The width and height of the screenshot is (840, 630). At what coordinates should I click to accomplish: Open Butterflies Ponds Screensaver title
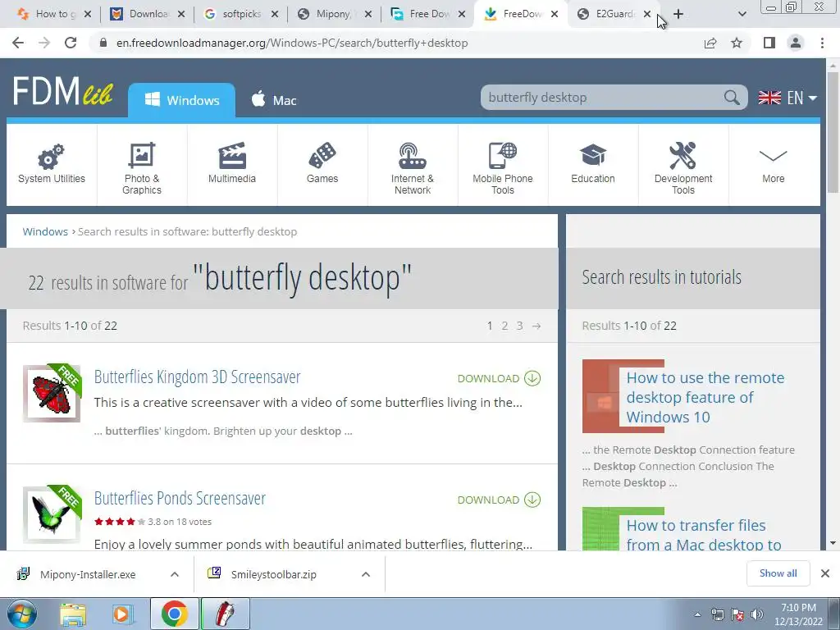(180, 498)
